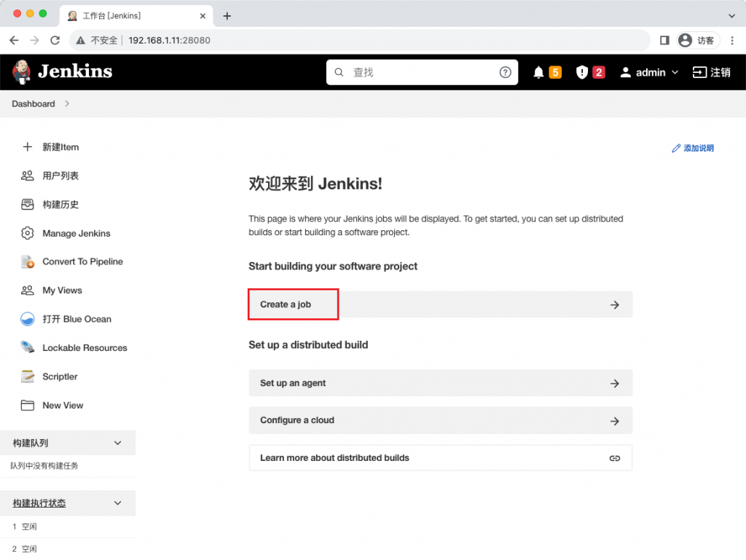This screenshot has height=560, width=746.
Task: Open a new browser tab
Action: click(227, 16)
